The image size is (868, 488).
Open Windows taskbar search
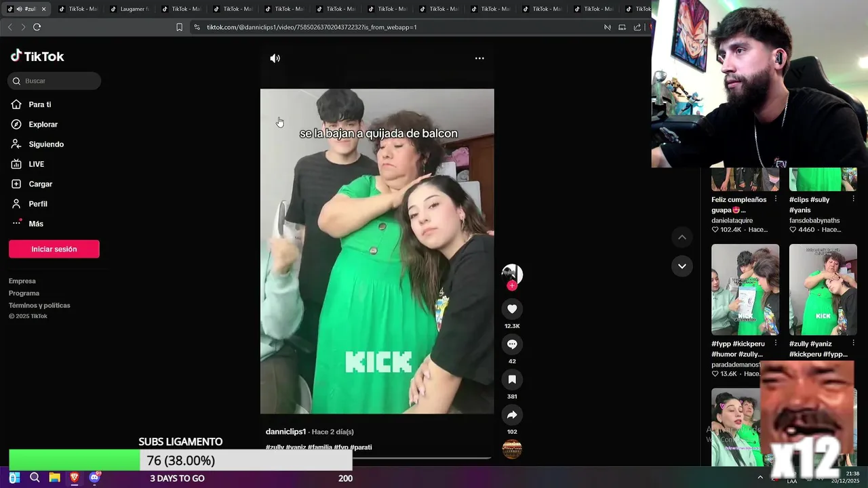pos(35,478)
